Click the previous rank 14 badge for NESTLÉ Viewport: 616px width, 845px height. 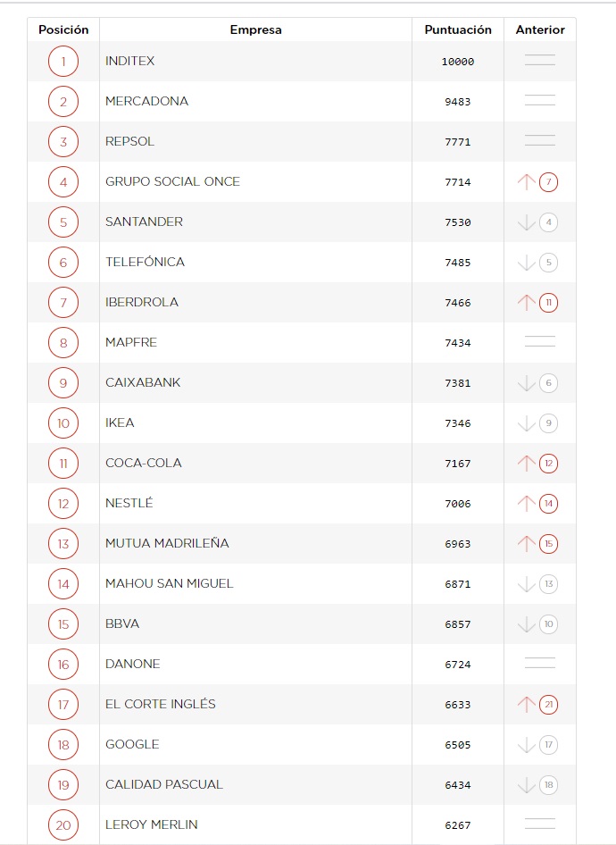pyautogui.click(x=549, y=504)
